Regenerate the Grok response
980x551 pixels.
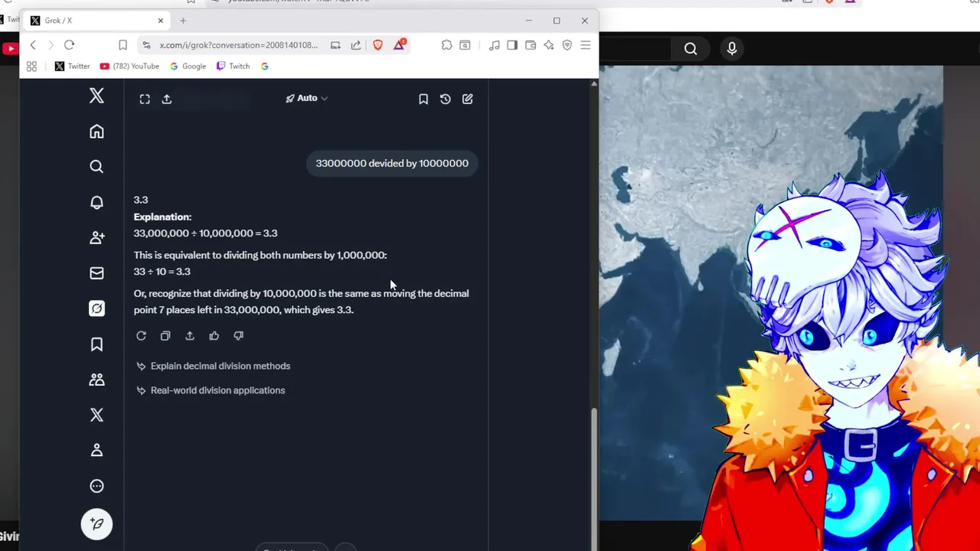141,335
